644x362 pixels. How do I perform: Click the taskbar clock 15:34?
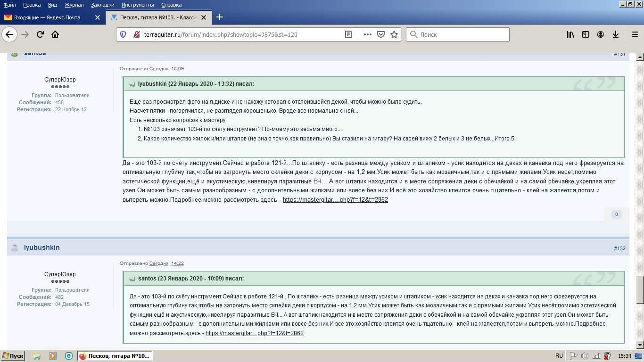[x=625, y=356]
